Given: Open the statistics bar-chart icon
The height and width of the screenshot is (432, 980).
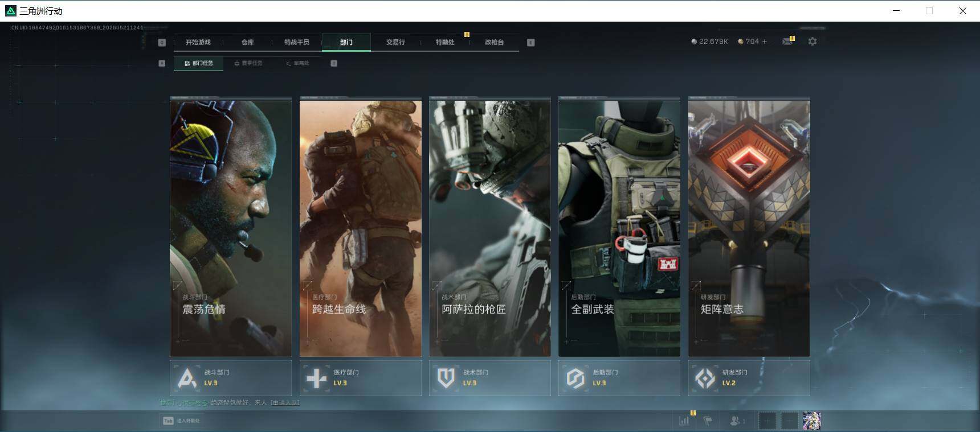Looking at the screenshot, I should 684,421.
